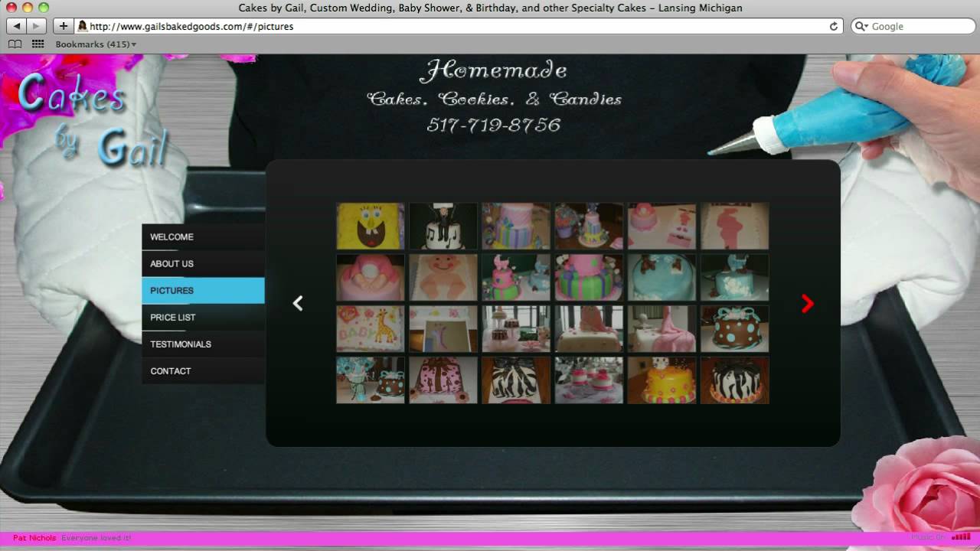Toggle the Music On control
Image resolution: width=980 pixels, height=551 pixels.
[x=929, y=538]
